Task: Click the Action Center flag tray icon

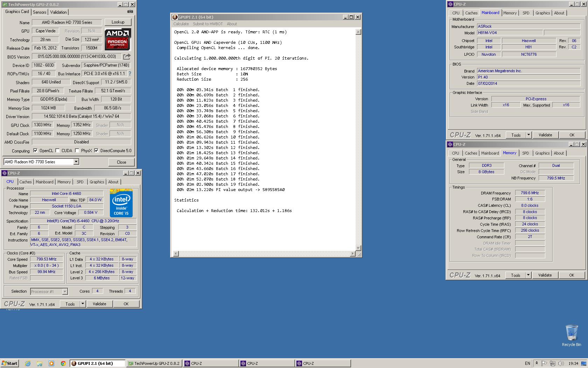Action: 544,363
